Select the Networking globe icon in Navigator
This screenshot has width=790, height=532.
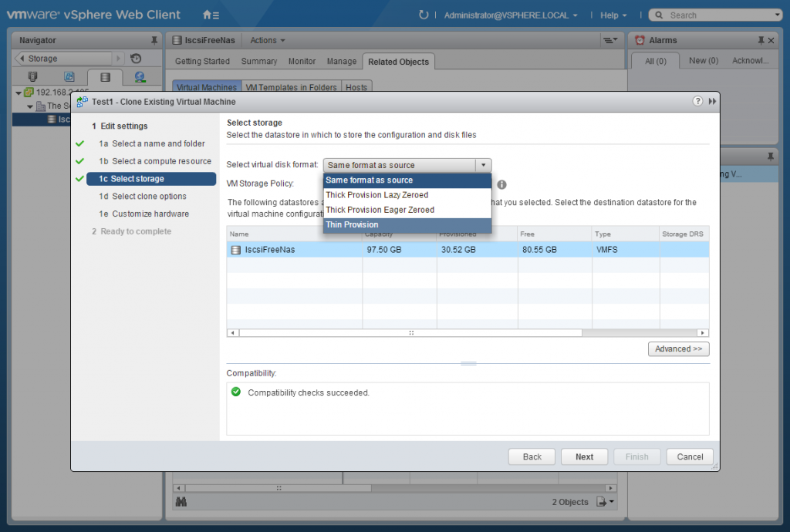pos(139,77)
